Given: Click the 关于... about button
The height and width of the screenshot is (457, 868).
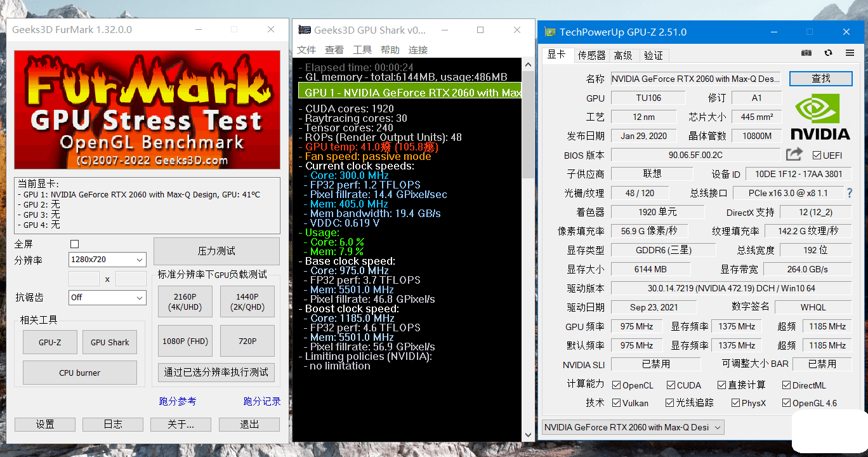Looking at the screenshot, I should pyautogui.click(x=181, y=424).
